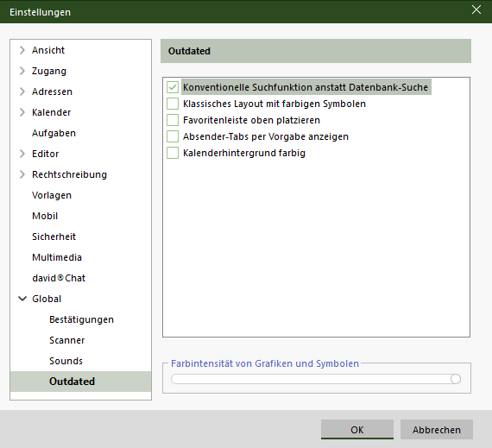
Task: Expand the Editor tree node
Action: [x=22, y=154]
